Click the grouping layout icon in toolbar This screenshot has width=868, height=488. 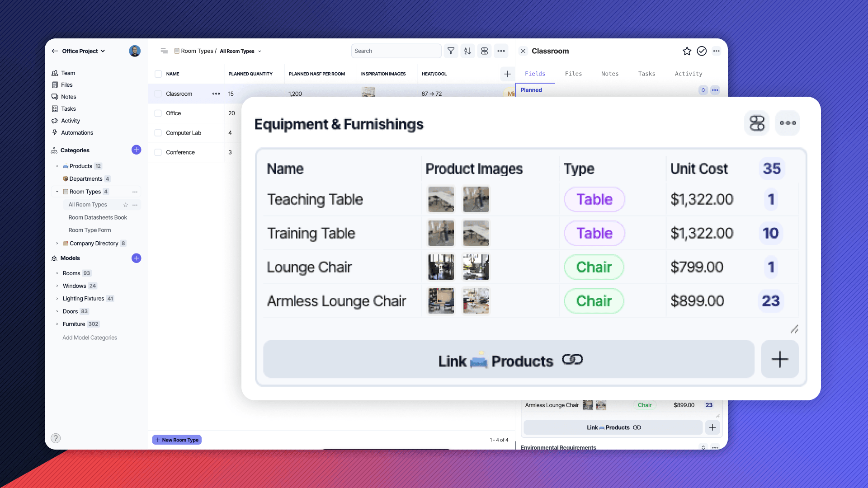pos(484,51)
